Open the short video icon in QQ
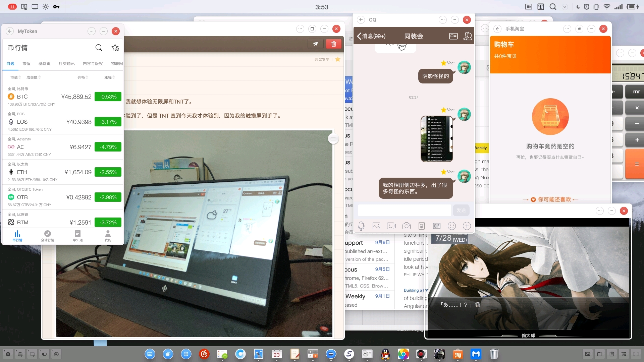 click(x=391, y=226)
